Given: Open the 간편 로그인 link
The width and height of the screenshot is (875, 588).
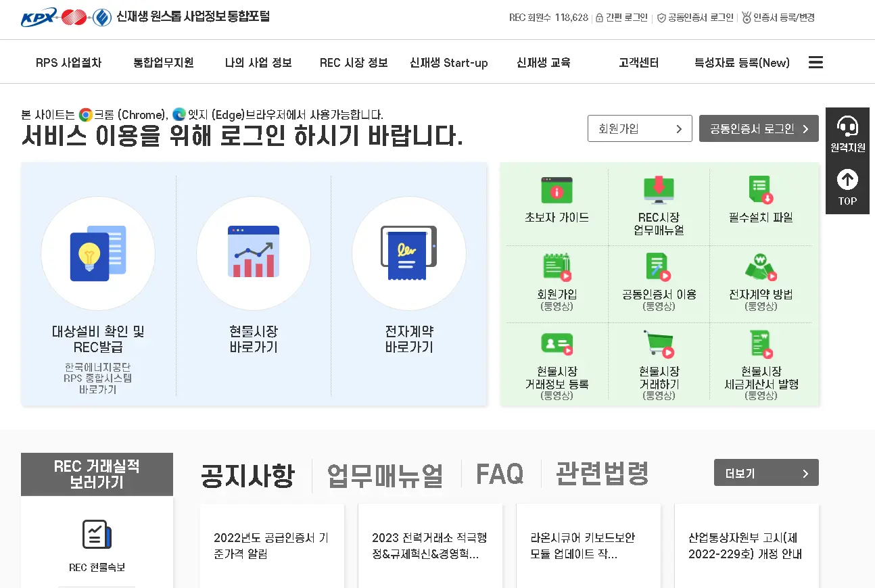Looking at the screenshot, I should coord(623,18).
